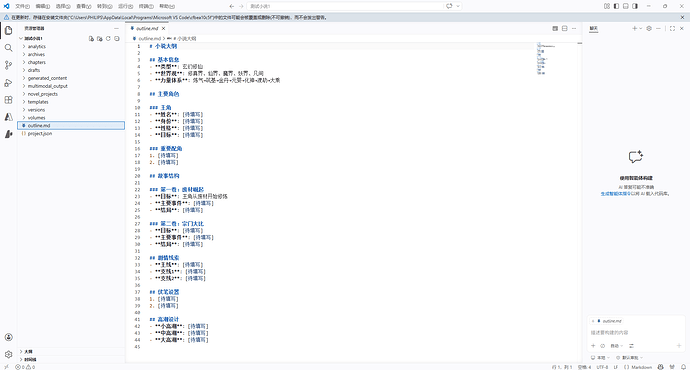Screen dimensions: 690x370
Task: Click the navigate forward arrow in title bar
Action: 241,6
